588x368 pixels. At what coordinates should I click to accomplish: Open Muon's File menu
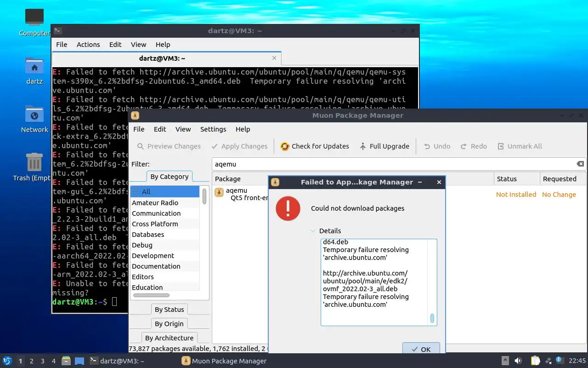point(139,129)
